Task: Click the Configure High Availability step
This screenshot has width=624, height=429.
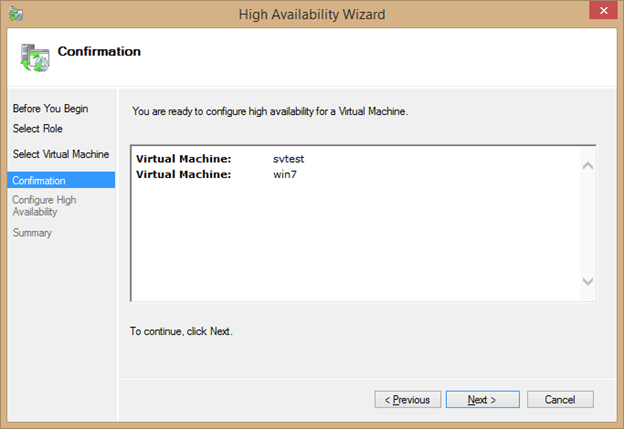Action: pyautogui.click(x=44, y=205)
